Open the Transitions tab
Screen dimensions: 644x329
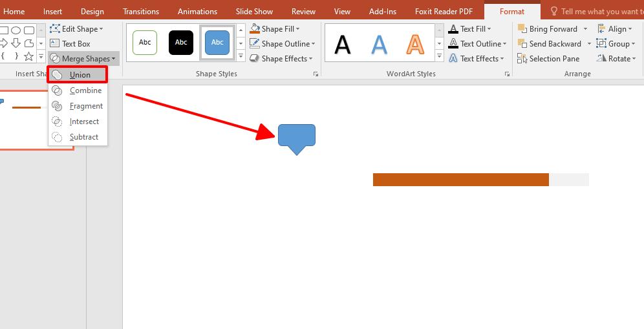coord(141,12)
